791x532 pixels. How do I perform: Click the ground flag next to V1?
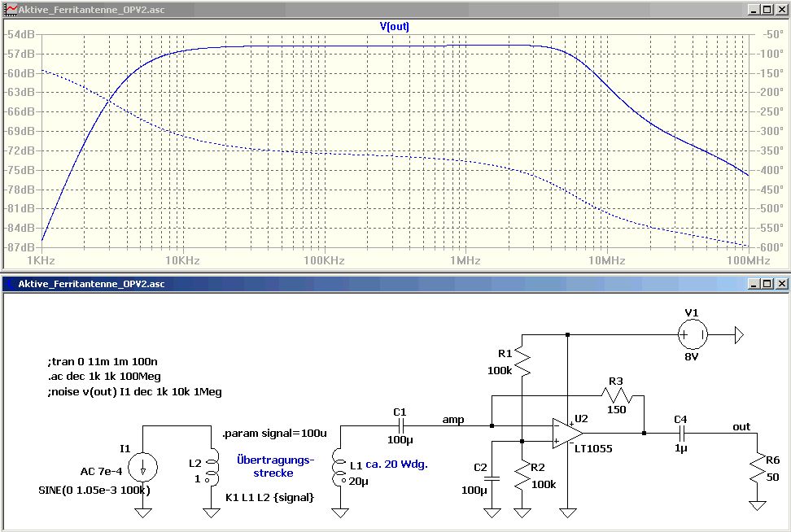[739, 335]
